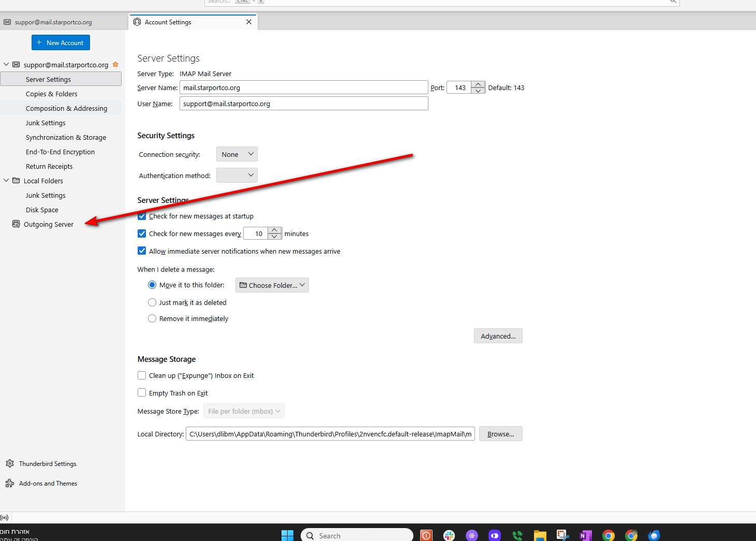
Task: Select Junk Settings under the mail account
Action: coord(46,123)
